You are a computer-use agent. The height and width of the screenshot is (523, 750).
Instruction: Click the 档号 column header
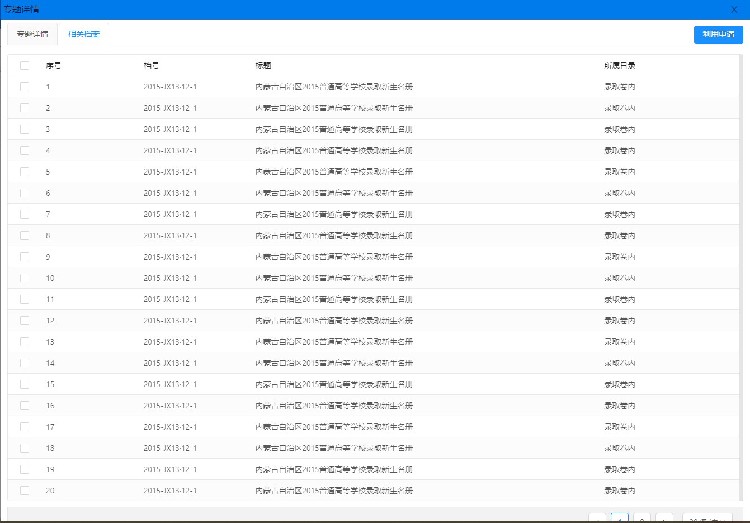151,66
